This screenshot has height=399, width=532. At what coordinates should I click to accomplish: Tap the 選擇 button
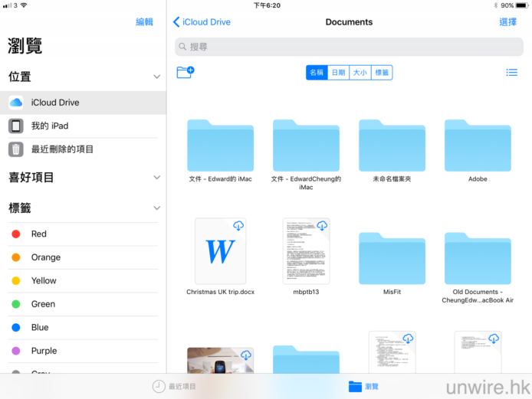click(507, 22)
